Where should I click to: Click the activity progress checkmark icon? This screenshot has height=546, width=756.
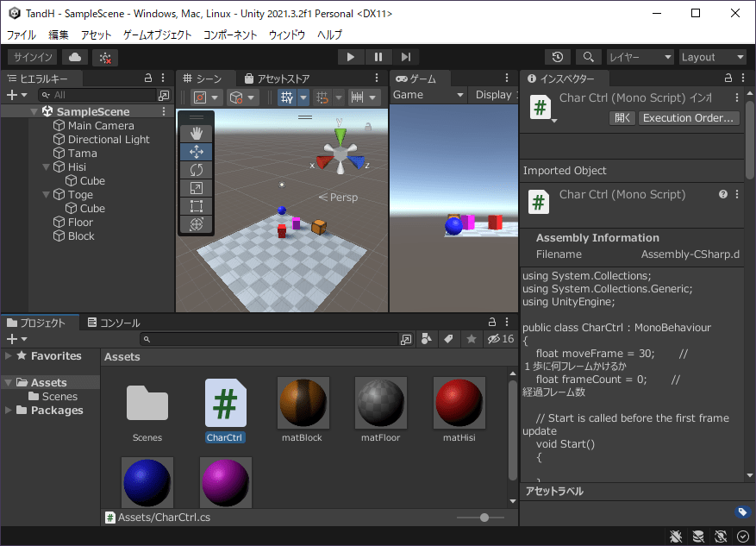[743, 537]
